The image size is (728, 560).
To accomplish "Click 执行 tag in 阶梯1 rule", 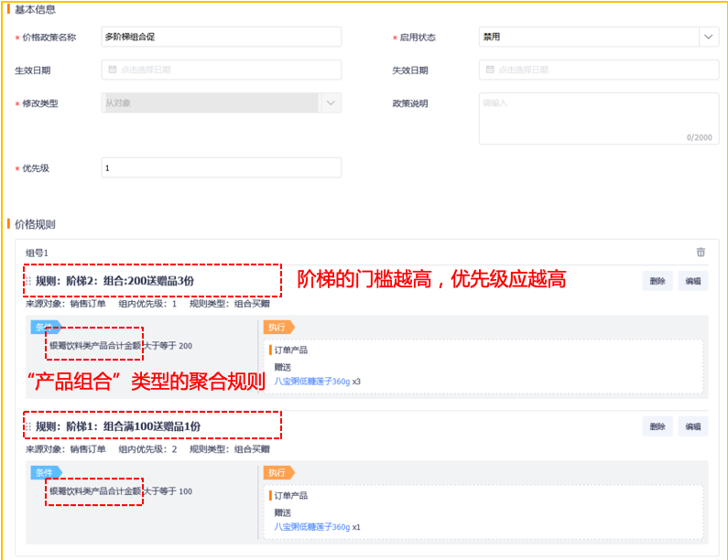I will [x=278, y=473].
